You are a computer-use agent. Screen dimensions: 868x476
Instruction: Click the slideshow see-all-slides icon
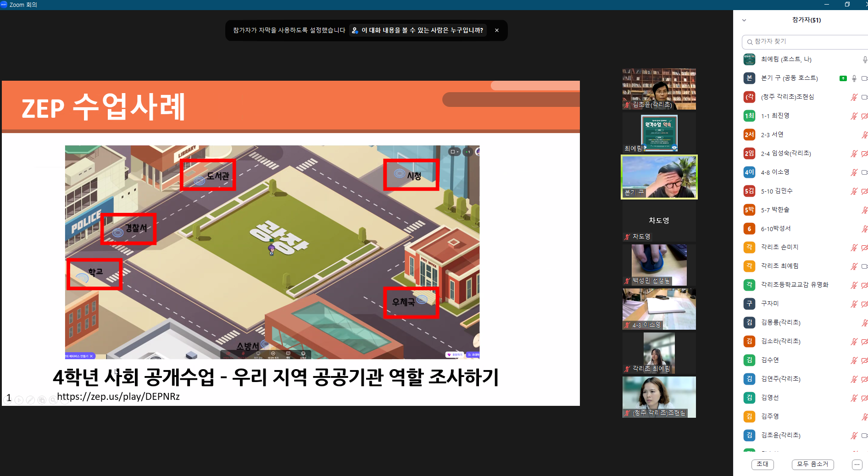42,400
